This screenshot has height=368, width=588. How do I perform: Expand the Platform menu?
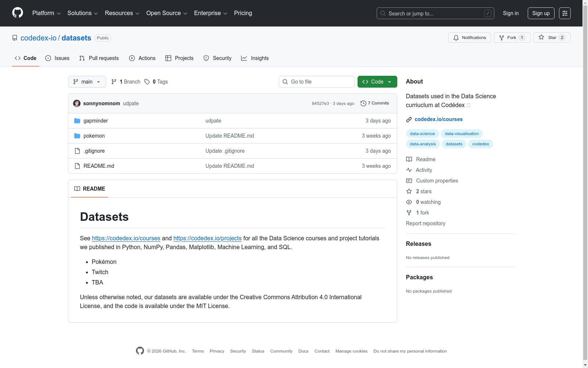[x=46, y=13]
